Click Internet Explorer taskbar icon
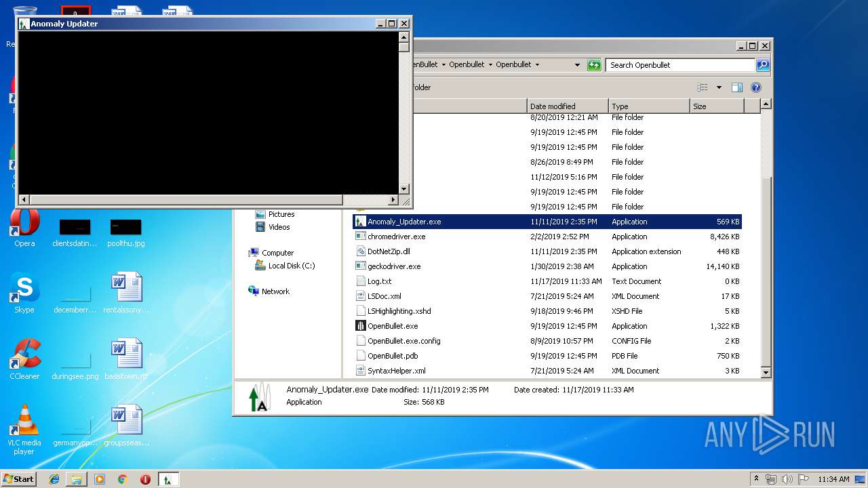The height and width of the screenshot is (488, 868). coord(54,479)
